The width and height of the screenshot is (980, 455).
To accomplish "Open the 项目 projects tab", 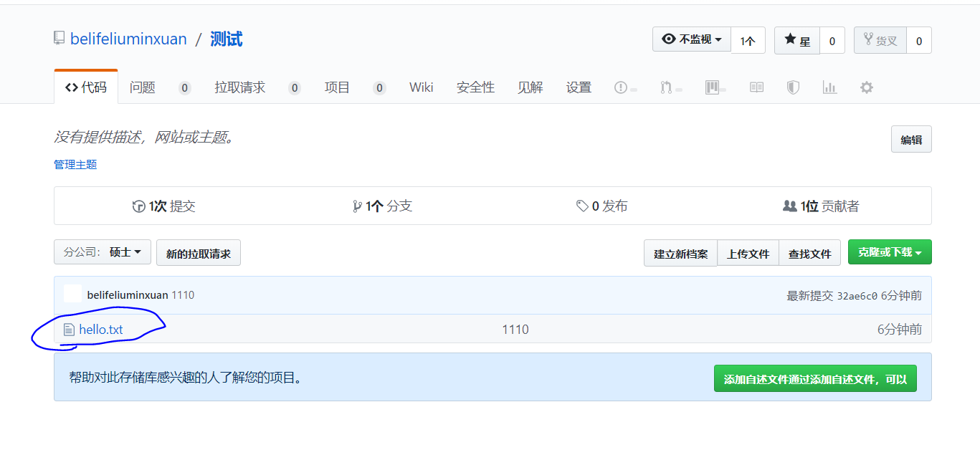I will [337, 87].
